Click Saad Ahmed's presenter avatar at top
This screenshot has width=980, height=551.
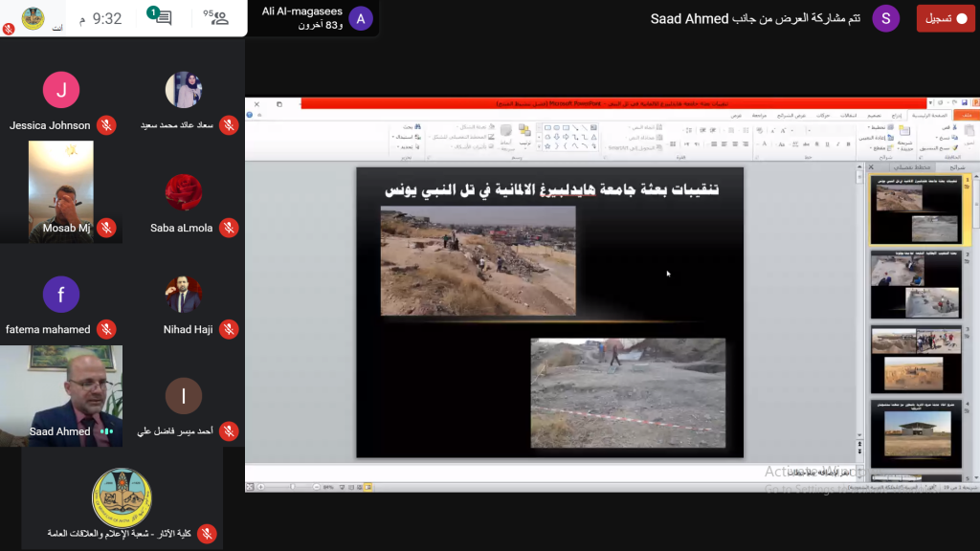[x=885, y=18]
